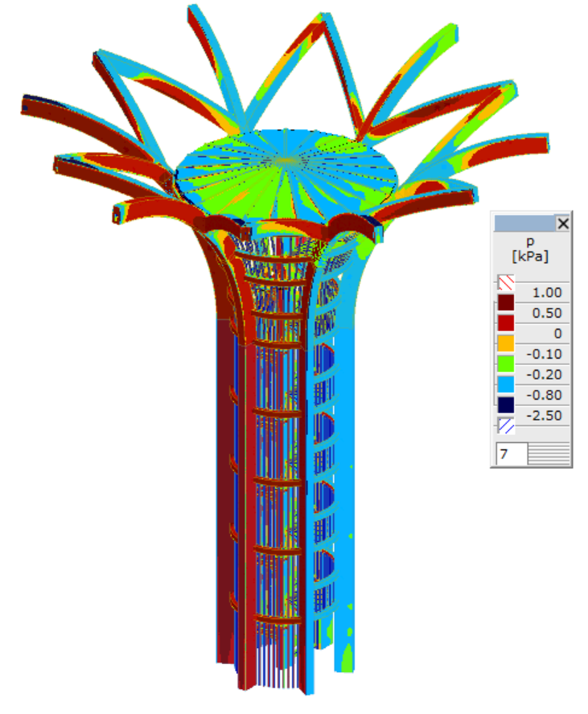Click the legend value 0
The image size is (588, 714).
click(x=557, y=334)
